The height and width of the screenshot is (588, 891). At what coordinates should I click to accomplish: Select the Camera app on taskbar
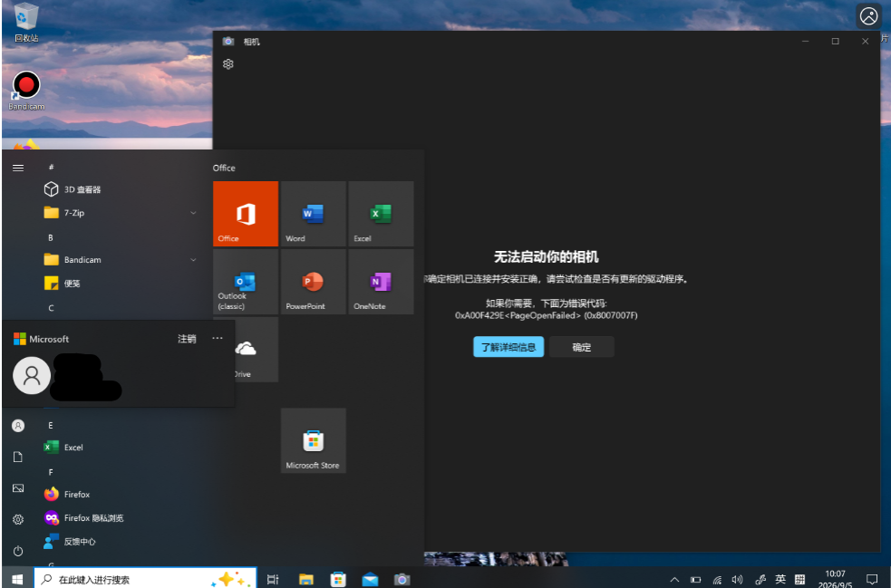[x=402, y=579]
